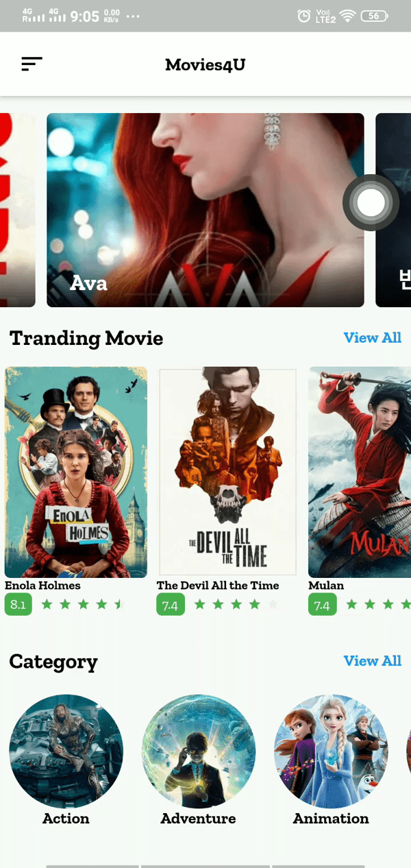Tap the floating assistive touch button
The width and height of the screenshot is (411, 868).
[x=371, y=203]
